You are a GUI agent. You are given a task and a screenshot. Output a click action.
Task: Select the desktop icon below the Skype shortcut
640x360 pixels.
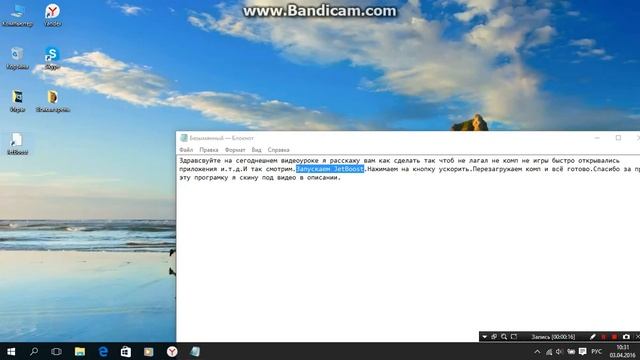pyautogui.click(x=53, y=101)
